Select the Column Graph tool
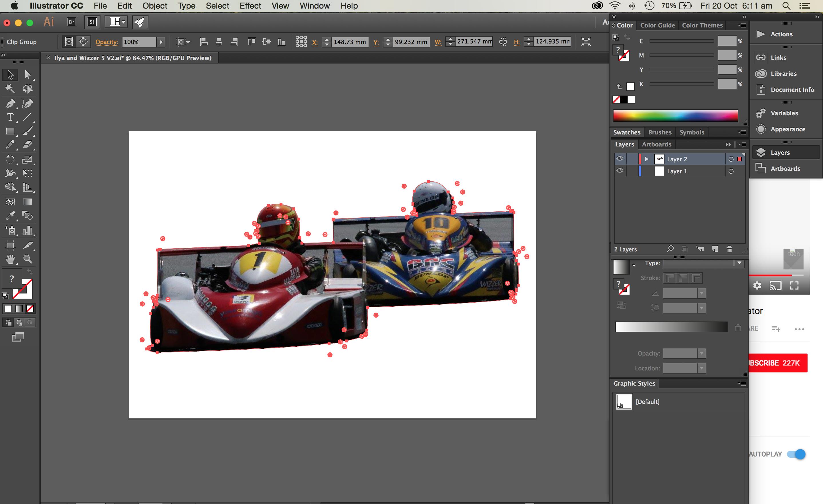 point(27,230)
